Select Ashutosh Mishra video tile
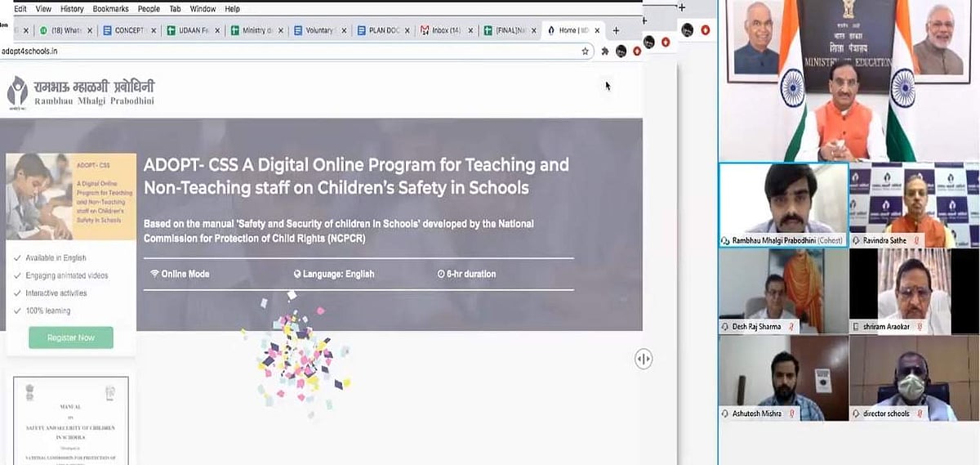The width and height of the screenshot is (980, 465). [x=783, y=378]
